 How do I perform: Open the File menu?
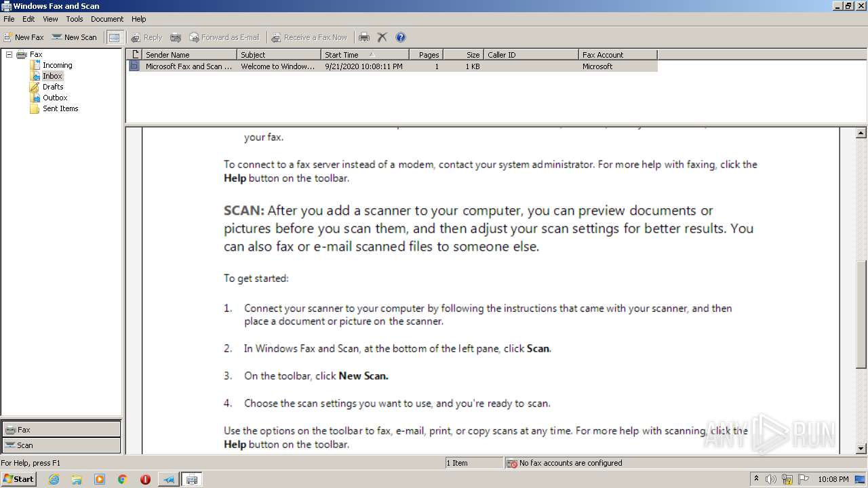click(9, 19)
